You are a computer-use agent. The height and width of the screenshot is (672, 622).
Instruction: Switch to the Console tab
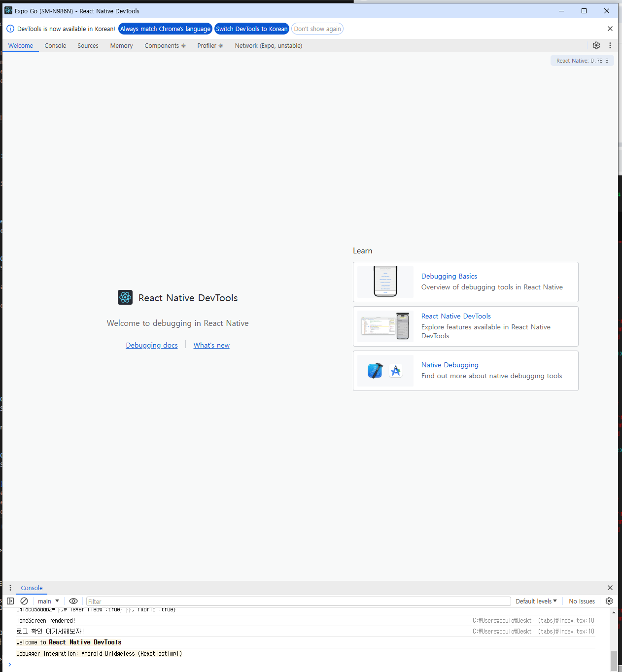tap(55, 45)
